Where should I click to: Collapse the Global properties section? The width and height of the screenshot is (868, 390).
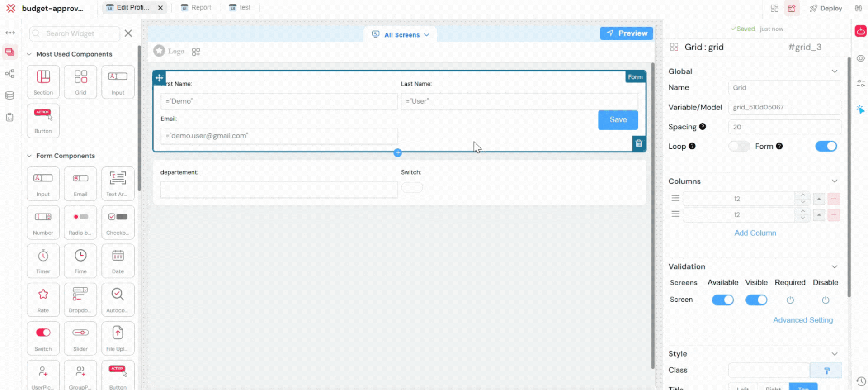(x=835, y=71)
